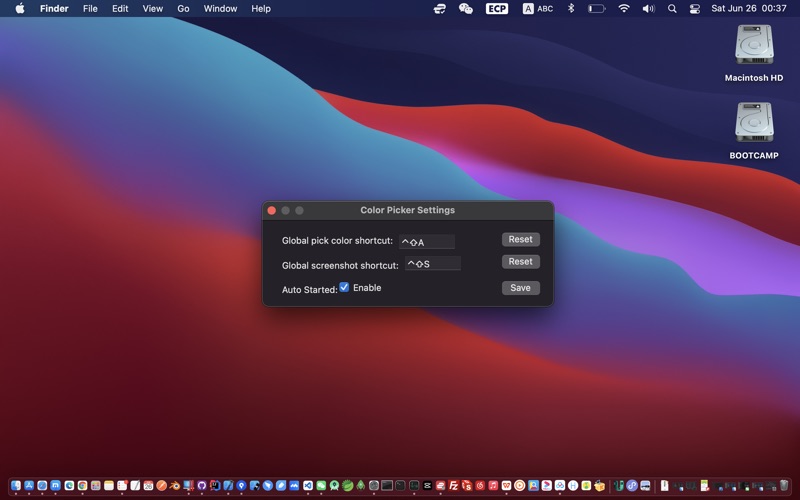Open Reminders from the Dock
This screenshot has height=500, width=800.
pos(122,485)
